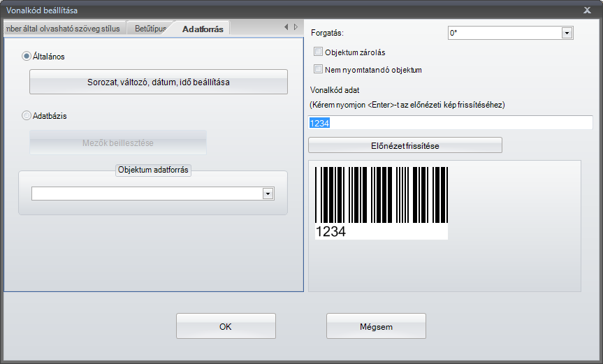Click Sorozat, változó, dátum, idő beállítása button
The image size is (603, 364).
point(159,82)
